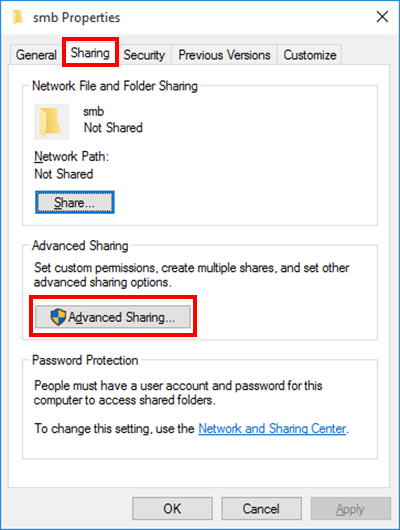Switch to the General tab
This screenshot has height=530, width=400.
click(x=36, y=55)
